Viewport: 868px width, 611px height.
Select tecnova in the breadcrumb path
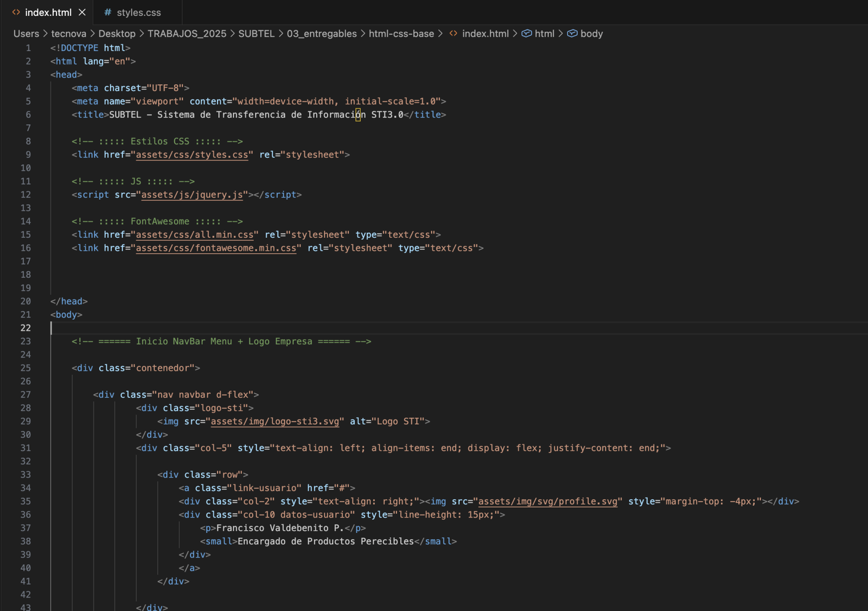pos(68,34)
